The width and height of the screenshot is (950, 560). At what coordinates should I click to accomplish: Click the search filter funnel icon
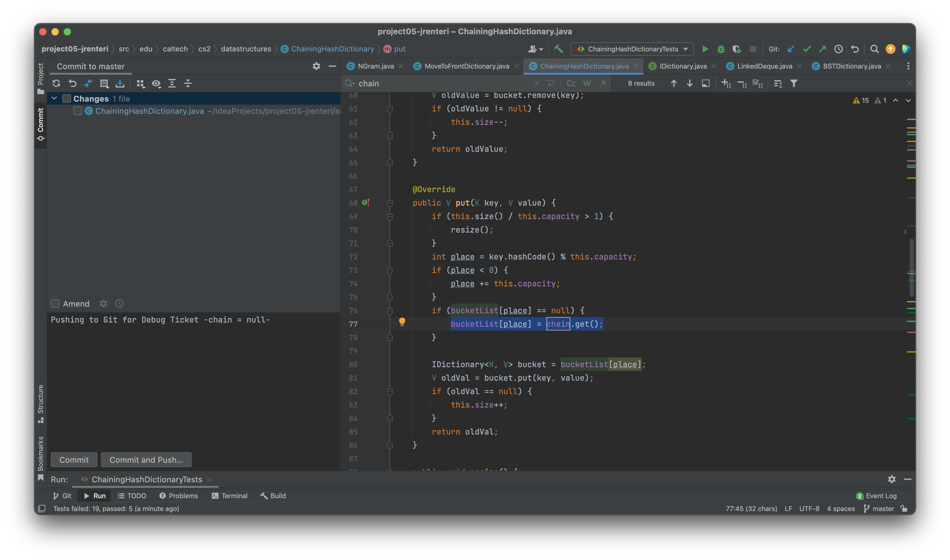[x=794, y=84]
